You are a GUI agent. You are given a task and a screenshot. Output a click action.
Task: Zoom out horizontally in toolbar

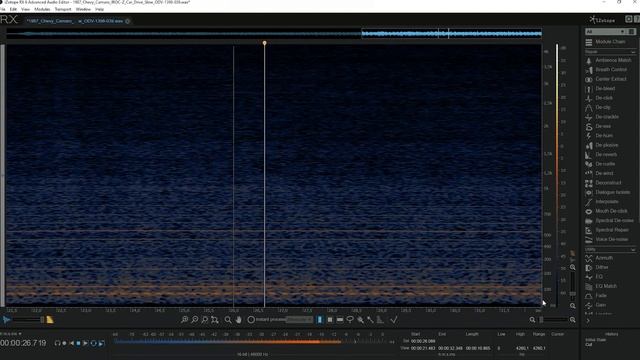click(195, 320)
